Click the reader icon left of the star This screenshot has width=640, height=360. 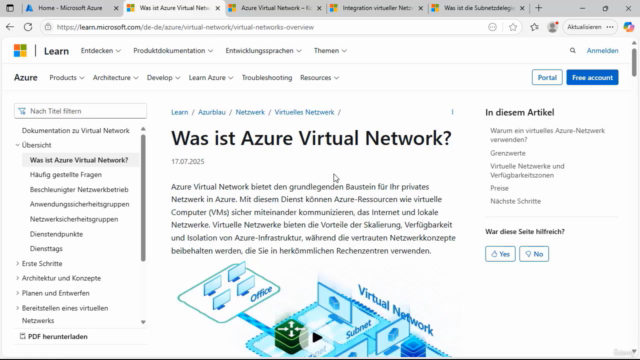[x=492, y=27]
